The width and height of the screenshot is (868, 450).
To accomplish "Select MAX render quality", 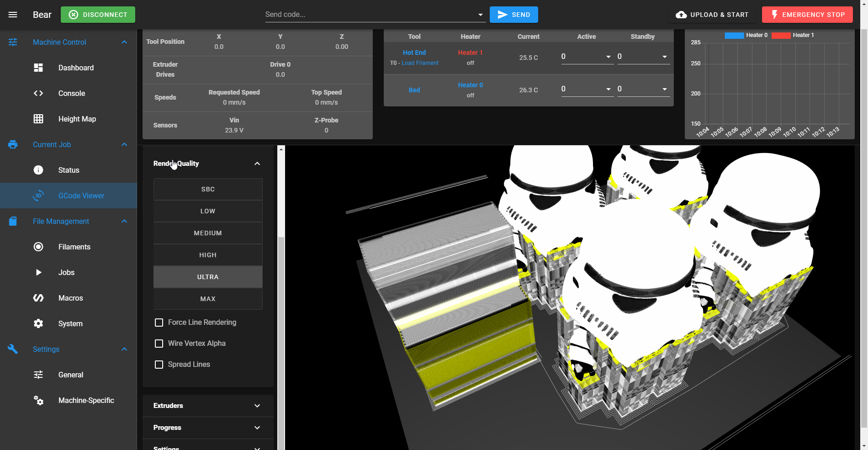I will click(x=208, y=299).
